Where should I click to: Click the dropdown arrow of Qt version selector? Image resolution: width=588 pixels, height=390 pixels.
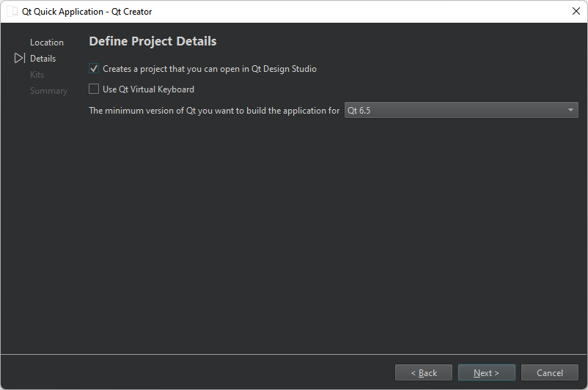(x=570, y=111)
